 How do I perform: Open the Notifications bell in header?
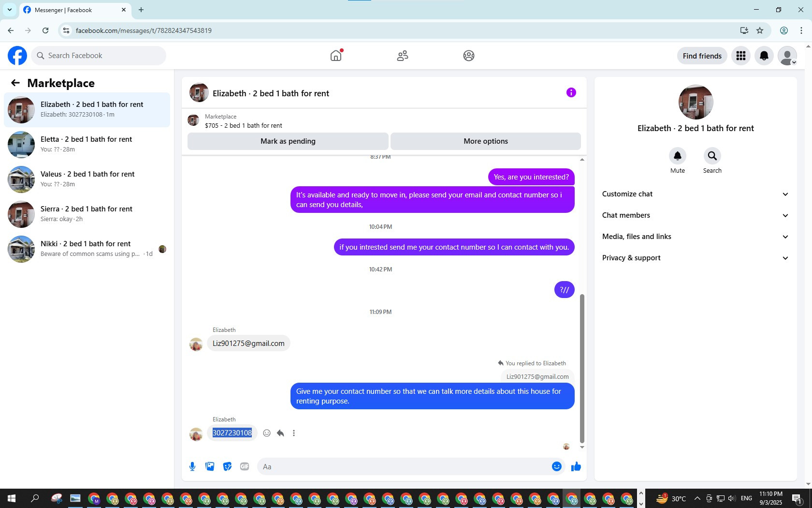764,56
